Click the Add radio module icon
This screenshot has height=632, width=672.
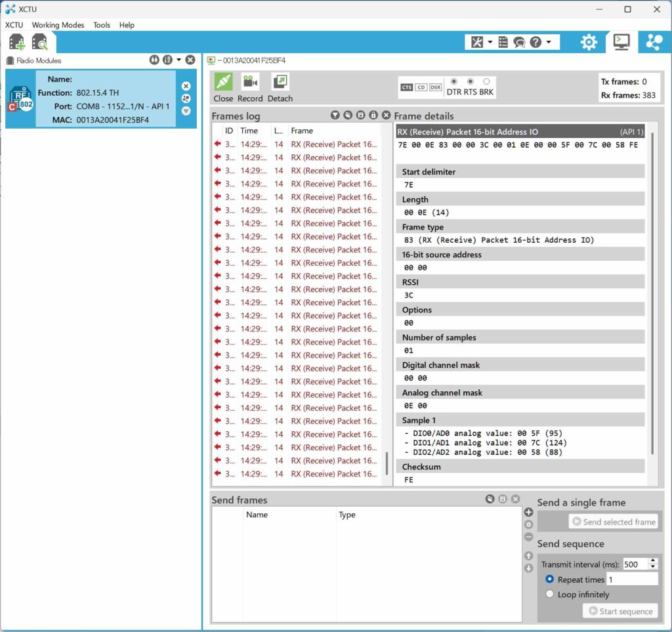[16, 42]
